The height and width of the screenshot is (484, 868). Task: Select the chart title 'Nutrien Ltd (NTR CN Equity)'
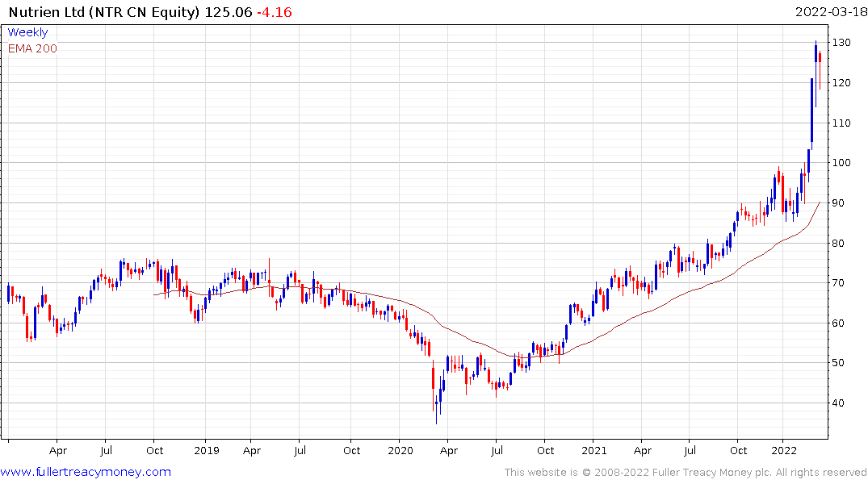click(x=104, y=12)
